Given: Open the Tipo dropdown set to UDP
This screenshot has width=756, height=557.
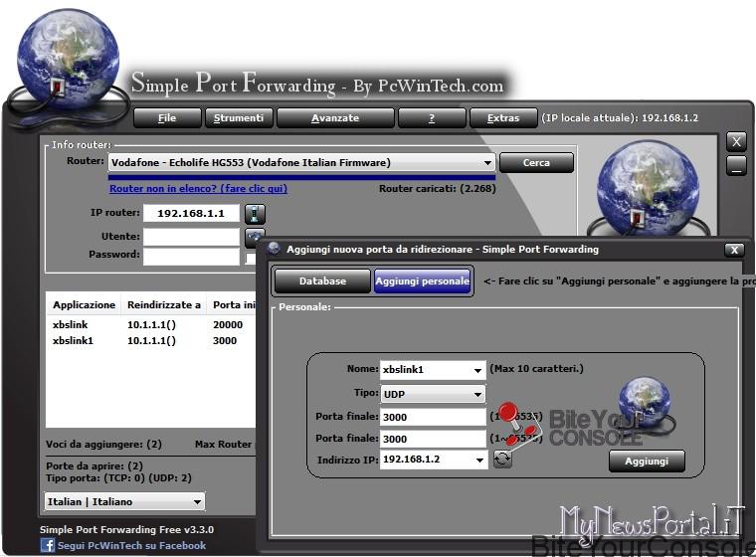Looking at the screenshot, I should 477,395.
